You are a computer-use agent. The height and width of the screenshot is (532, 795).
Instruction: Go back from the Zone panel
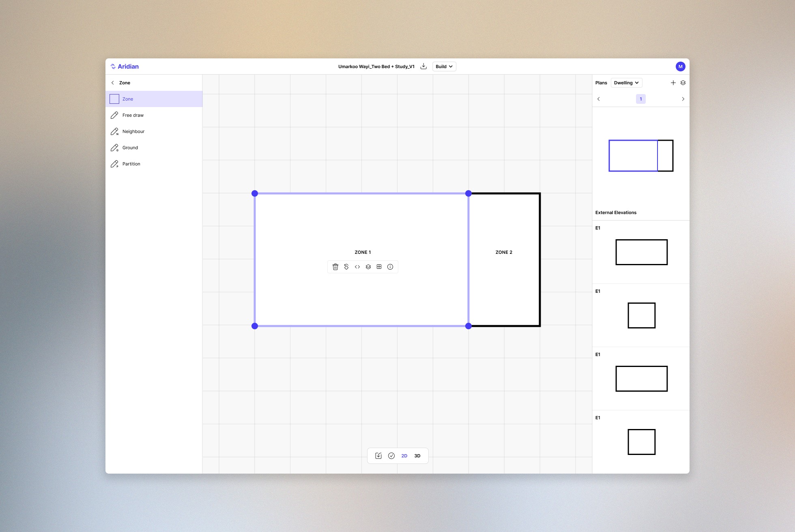[113, 83]
